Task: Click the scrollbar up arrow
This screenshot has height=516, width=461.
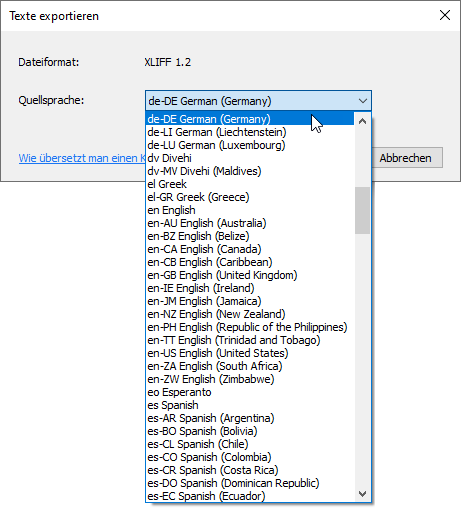Action: [362, 121]
